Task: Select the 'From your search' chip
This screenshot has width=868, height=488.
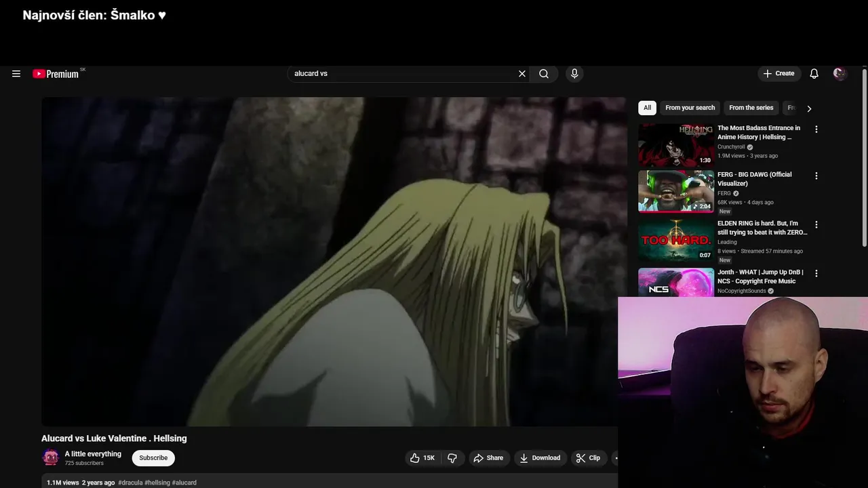Action: pyautogui.click(x=690, y=108)
